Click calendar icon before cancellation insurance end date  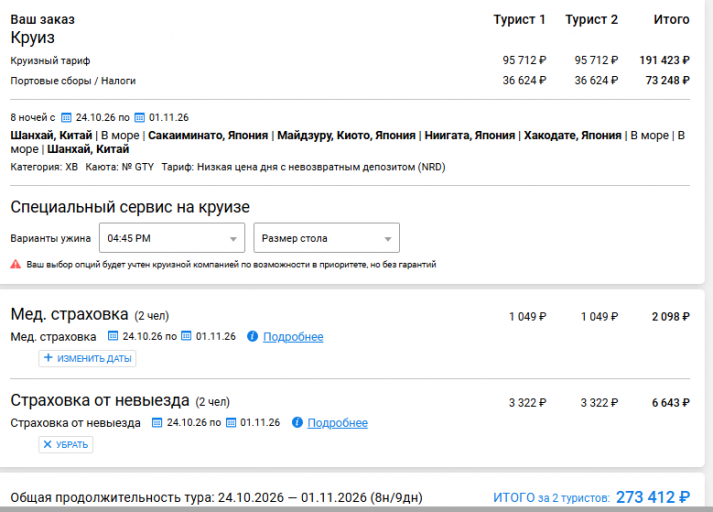coord(231,422)
